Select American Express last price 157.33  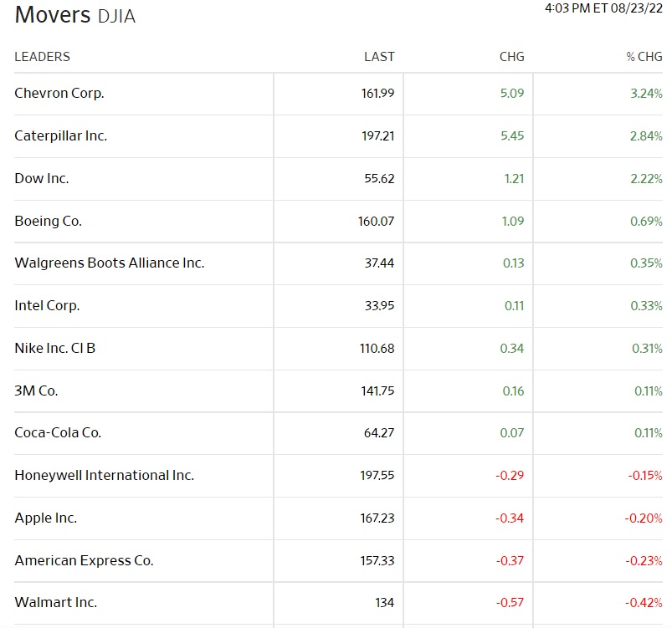pyautogui.click(x=377, y=560)
